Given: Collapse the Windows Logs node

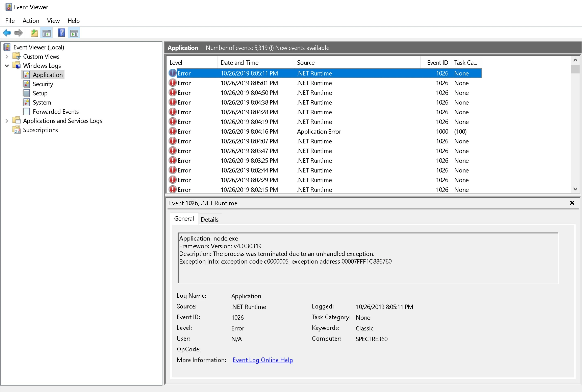Looking at the screenshot, I should 7,66.
